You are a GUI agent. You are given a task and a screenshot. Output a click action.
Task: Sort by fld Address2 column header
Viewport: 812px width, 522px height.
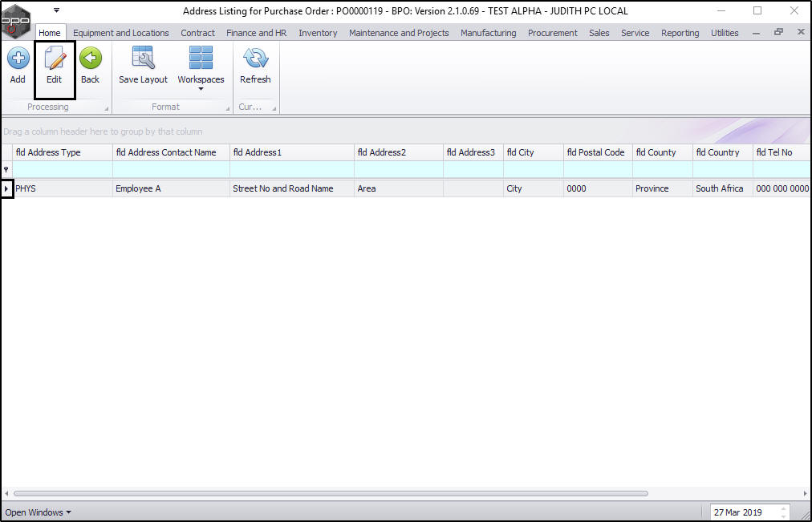(x=399, y=152)
